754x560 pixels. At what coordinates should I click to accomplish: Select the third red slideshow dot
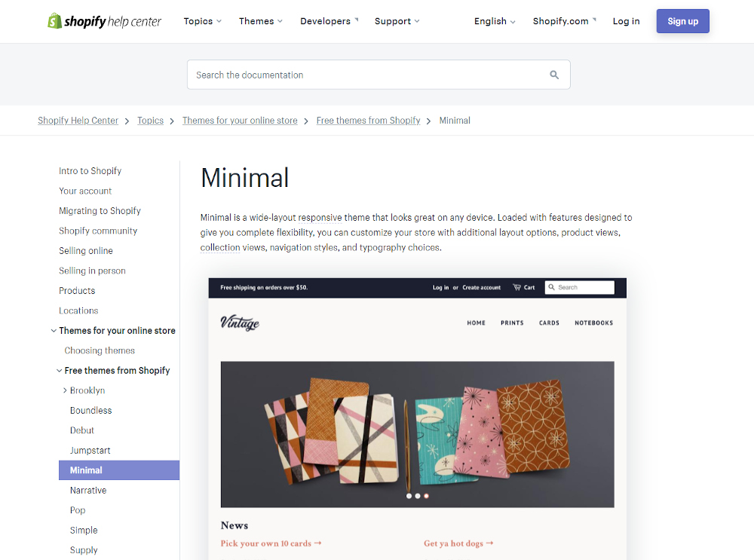pyautogui.click(x=426, y=496)
